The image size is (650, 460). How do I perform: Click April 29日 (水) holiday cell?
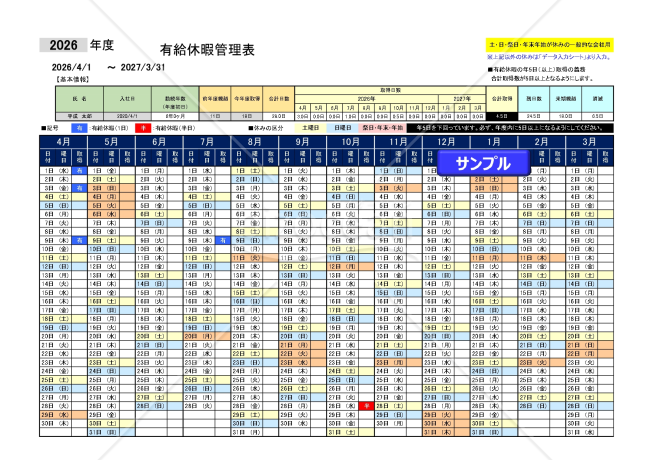pos(63,414)
